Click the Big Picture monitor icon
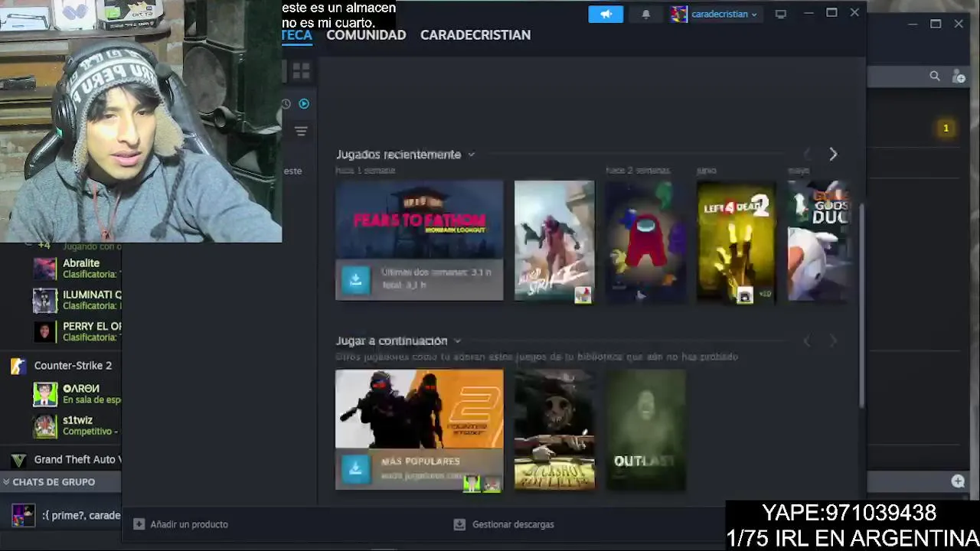 (780, 14)
